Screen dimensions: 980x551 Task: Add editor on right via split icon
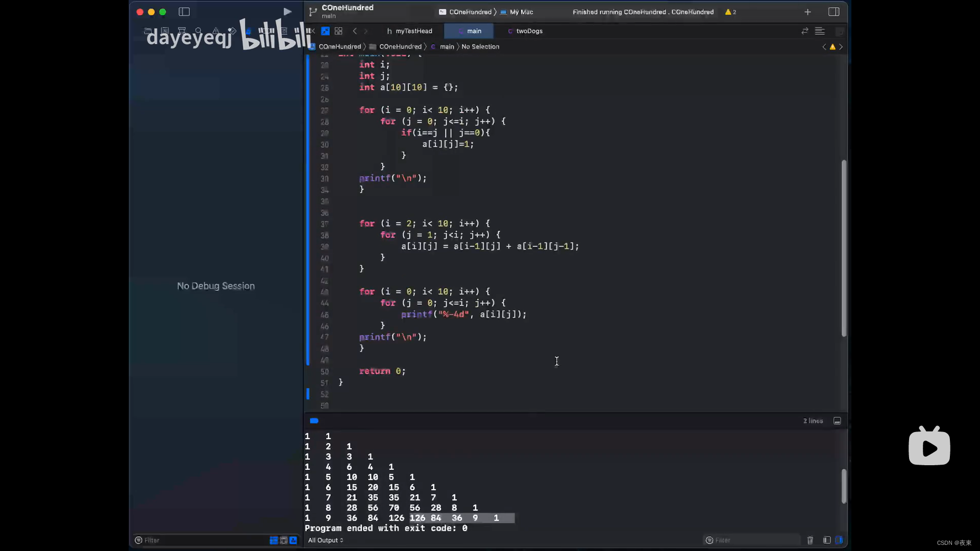coord(839,31)
